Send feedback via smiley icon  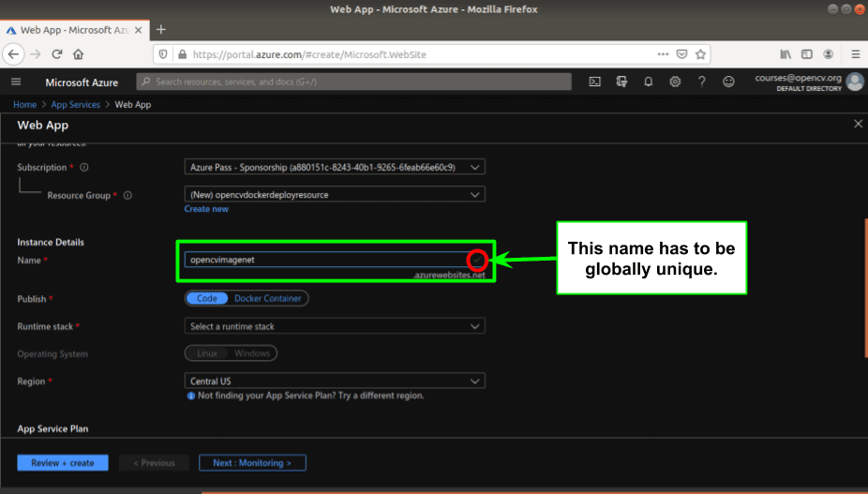point(728,82)
